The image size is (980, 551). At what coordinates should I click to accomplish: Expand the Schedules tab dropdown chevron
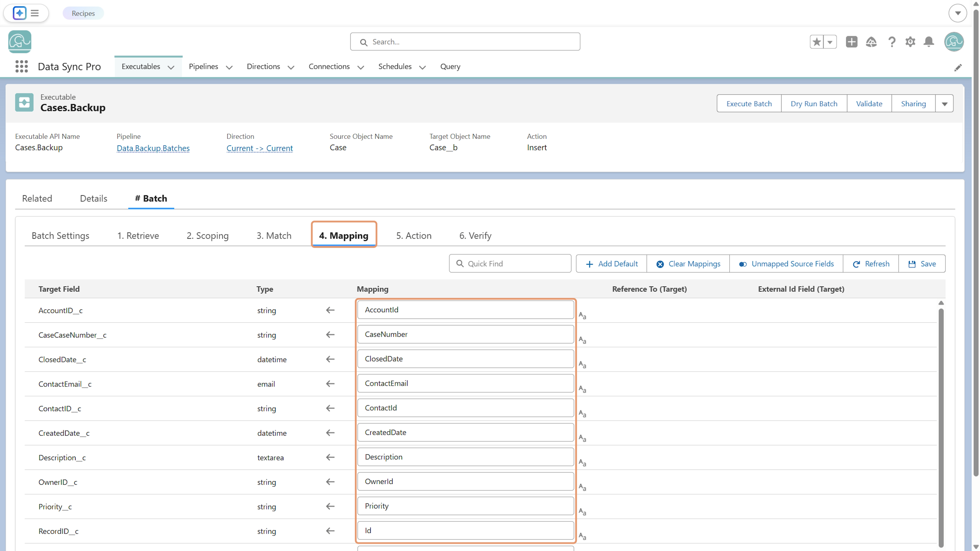[x=422, y=68]
